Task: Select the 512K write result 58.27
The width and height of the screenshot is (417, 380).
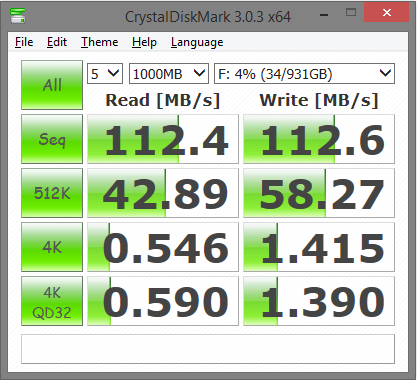Action: tap(319, 193)
